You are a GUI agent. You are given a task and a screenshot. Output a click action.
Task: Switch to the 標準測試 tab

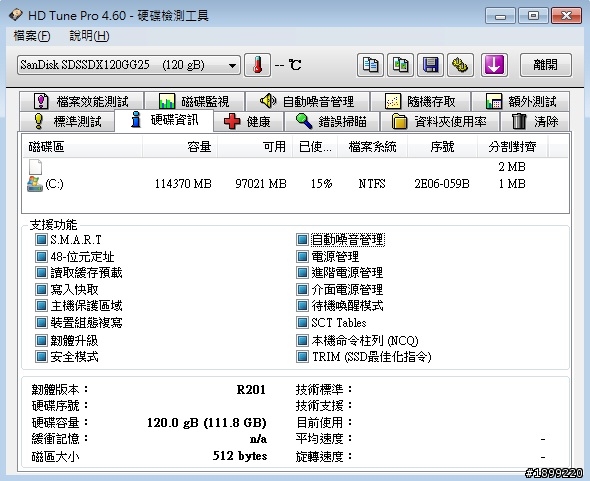68,121
